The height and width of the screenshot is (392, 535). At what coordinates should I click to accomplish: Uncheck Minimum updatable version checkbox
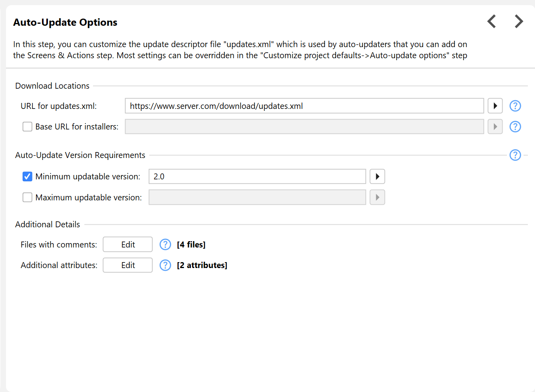click(27, 177)
